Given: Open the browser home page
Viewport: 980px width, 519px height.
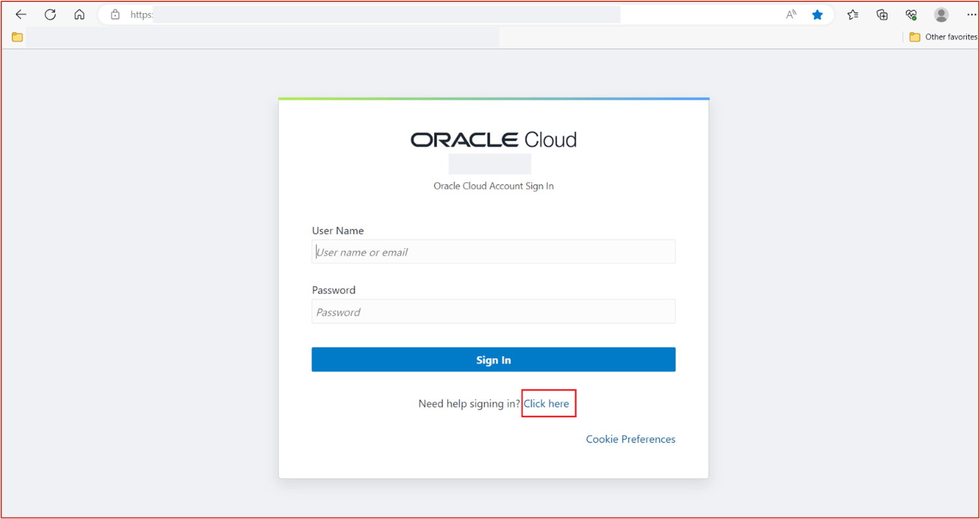Looking at the screenshot, I should (79, 14).
